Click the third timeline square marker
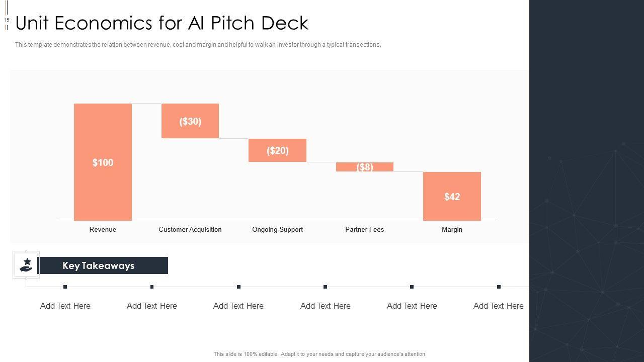Image resolution: width=644 pixels, height=362 pixels. (x=238, y=287)
